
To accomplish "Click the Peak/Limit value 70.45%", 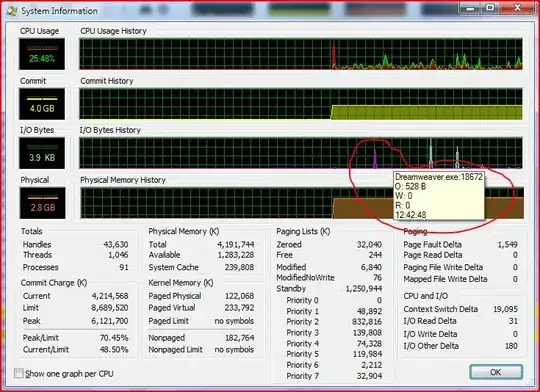I will pyautogui.click(x=114, y=338).
